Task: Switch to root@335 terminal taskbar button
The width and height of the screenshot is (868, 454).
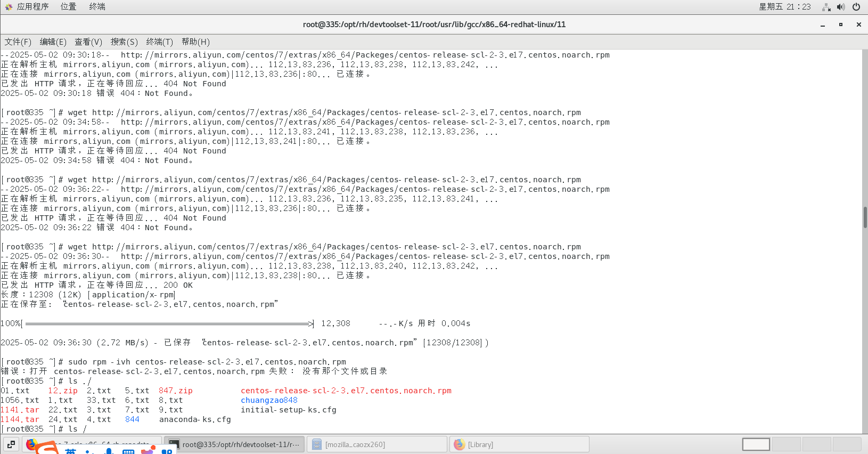Action: point(234,444)
